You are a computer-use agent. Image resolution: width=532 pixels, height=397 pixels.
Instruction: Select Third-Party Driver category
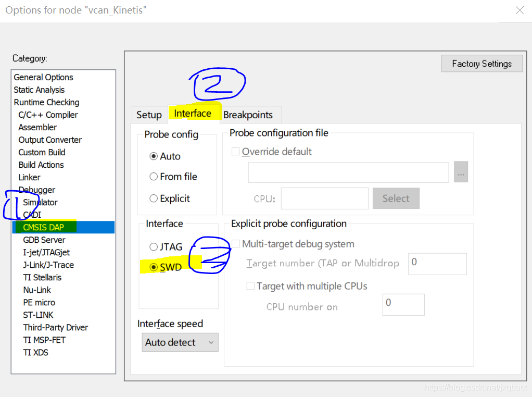(x=55, y=328)
